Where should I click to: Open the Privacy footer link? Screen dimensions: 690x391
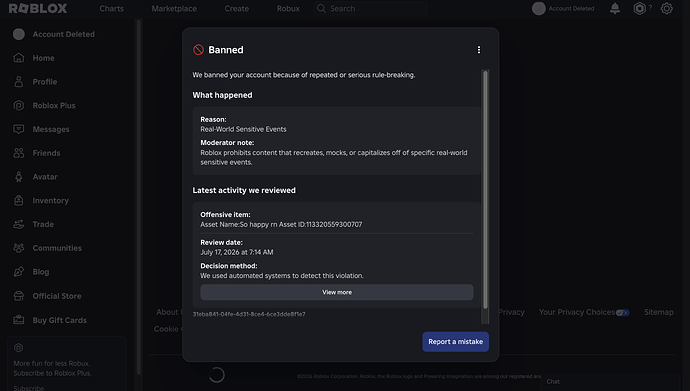[x=511, y=312]
